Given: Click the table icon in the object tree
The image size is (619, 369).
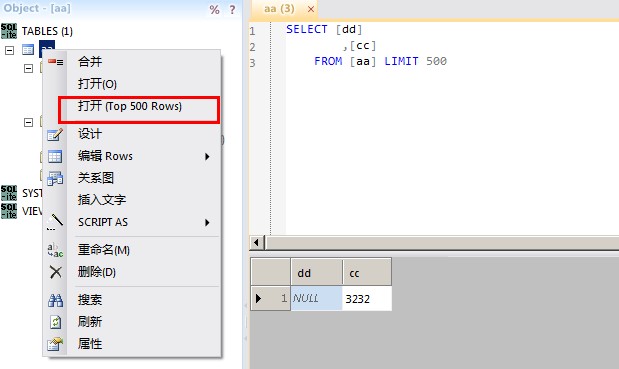Looking at the screenshot, I should [x=28, y=50].
